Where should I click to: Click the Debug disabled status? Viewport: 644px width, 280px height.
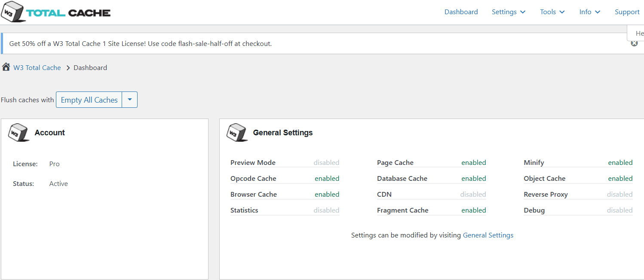(619, 210)
